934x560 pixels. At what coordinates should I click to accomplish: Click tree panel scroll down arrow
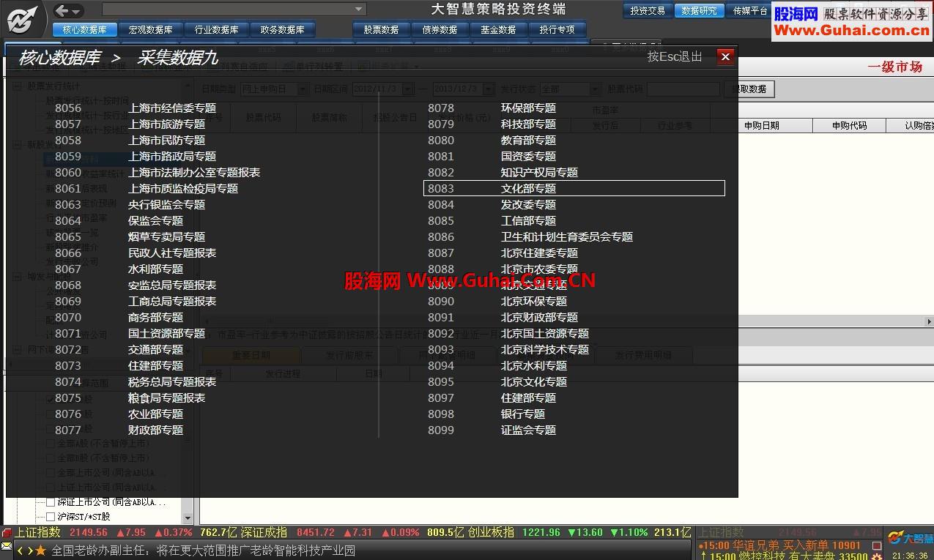(188, 518)
